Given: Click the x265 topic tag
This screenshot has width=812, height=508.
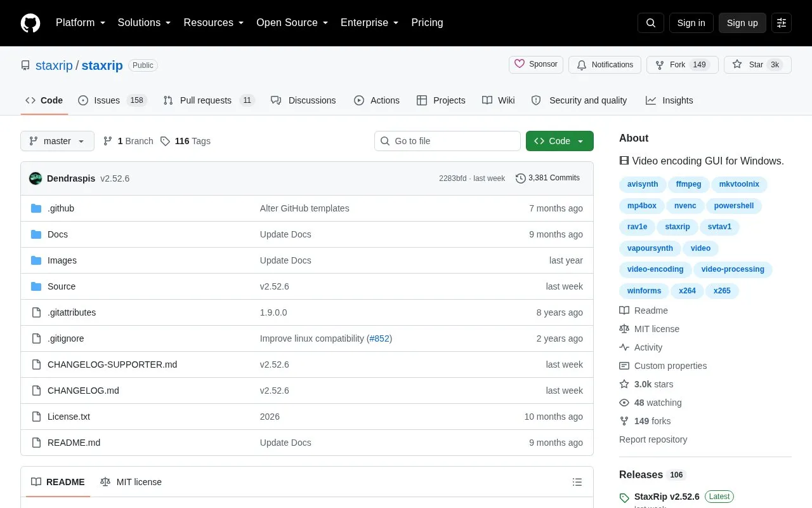Looking at the screenshot, I should coord(722,291).
